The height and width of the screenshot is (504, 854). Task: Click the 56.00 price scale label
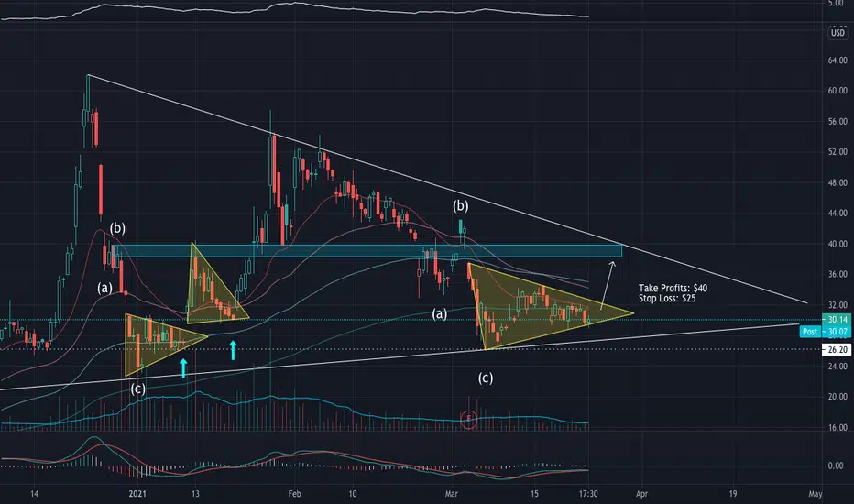tap(838, 122)
